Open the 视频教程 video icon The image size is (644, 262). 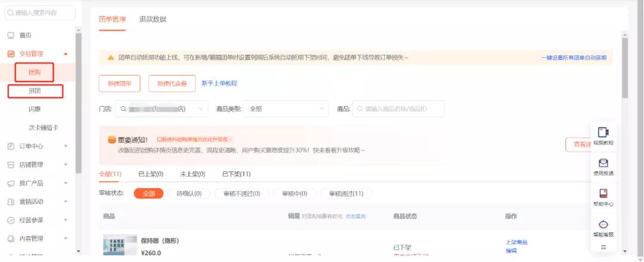tap(603, 132)
